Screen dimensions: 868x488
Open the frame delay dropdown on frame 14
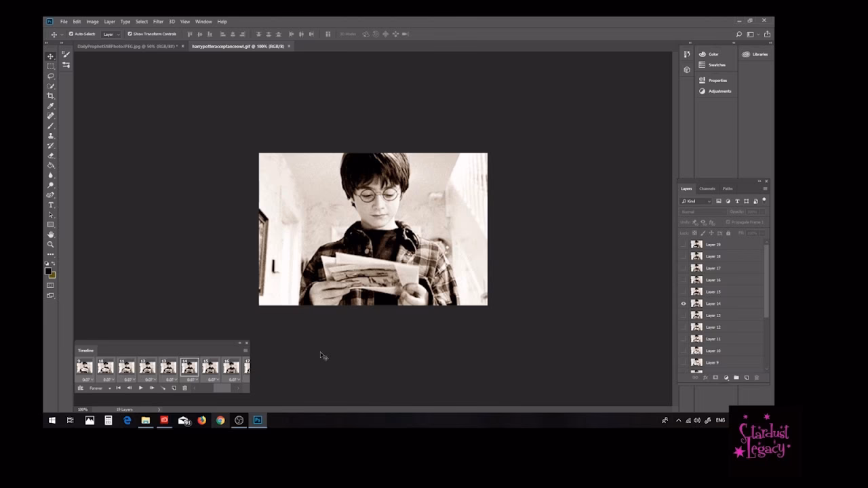tap(196, 380)
